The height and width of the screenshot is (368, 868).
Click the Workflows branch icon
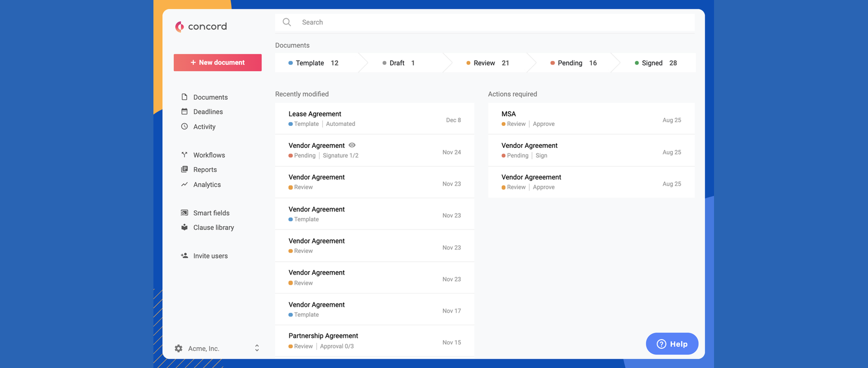[x=184, y=155]
